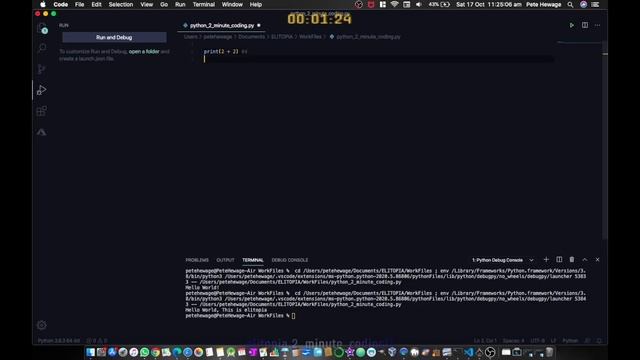Open the Trash in the dock
Screen dimensions: 640x360
(549, 352)
